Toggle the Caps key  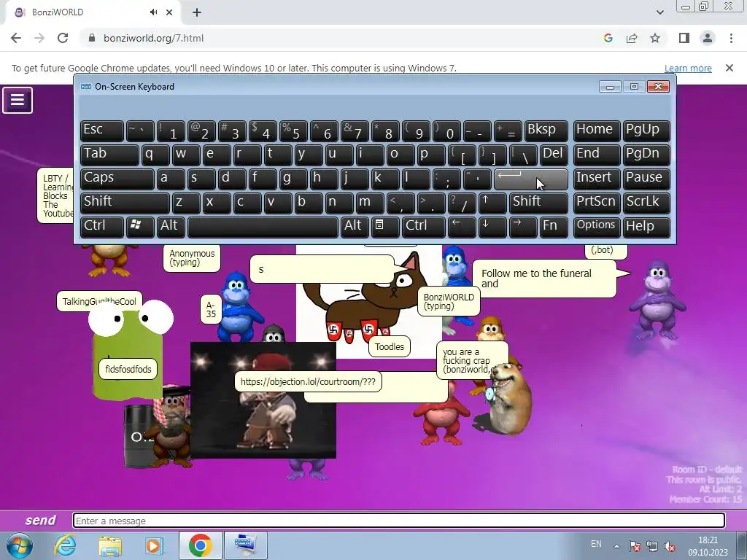[x=117, y=179]
